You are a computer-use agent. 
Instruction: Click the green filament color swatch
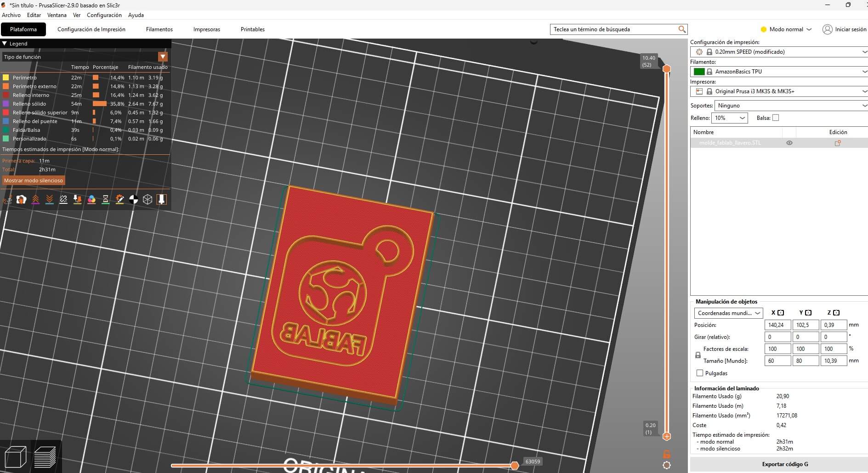point(699,72)
